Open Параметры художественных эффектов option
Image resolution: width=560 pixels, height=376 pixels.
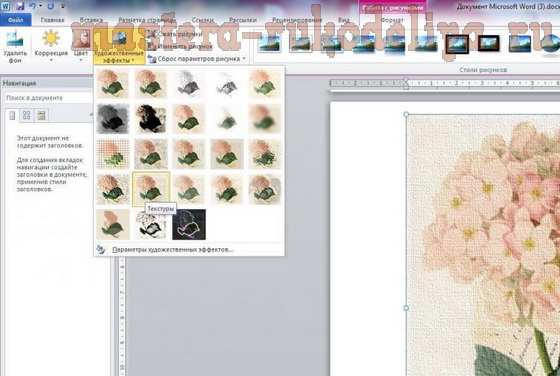click(x=172, y=250)
